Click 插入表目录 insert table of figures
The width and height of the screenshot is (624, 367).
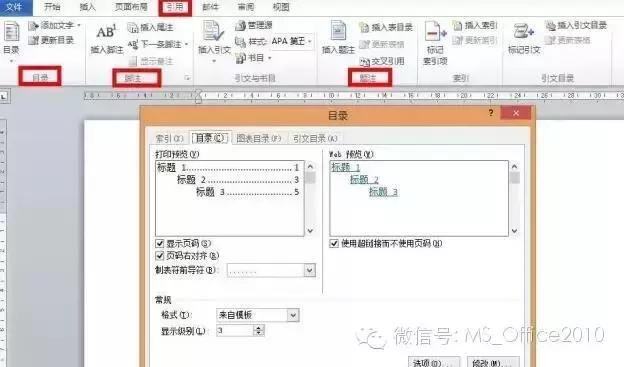(386, 27)
